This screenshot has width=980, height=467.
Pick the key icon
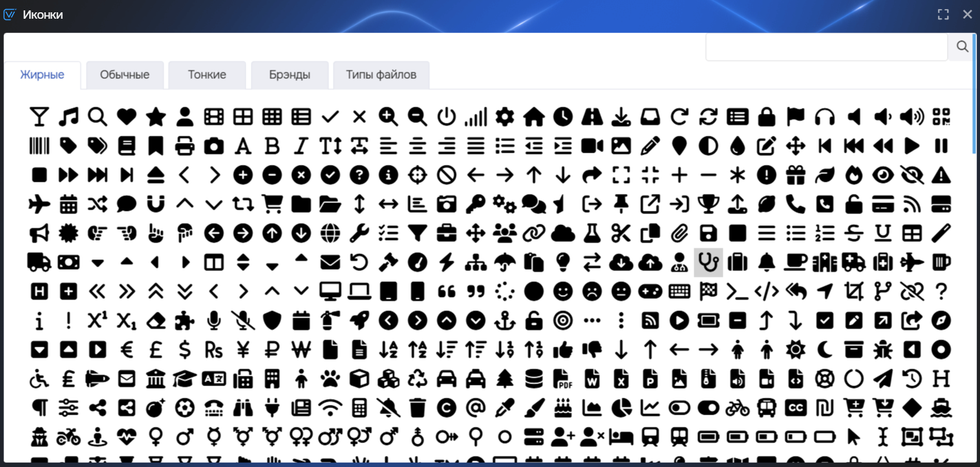coord(476,204)
